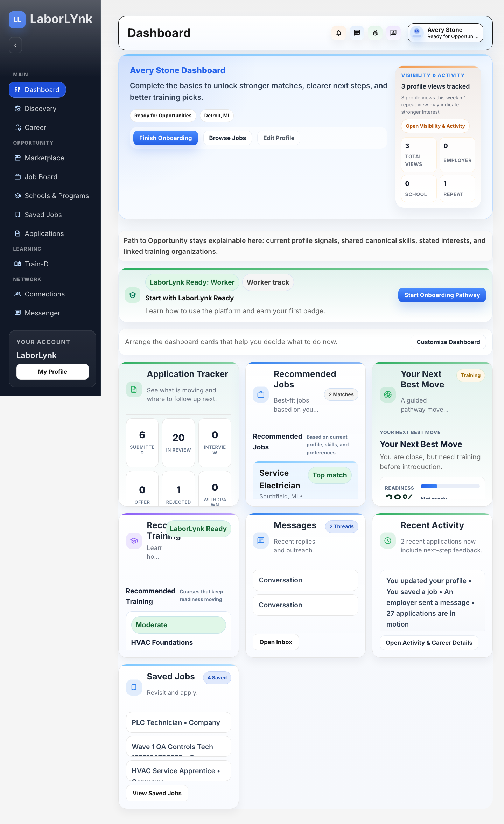Click the Edit Profile button
Image resolution: width=504 pixels, height=824 pixels.
tap(279, 138)
